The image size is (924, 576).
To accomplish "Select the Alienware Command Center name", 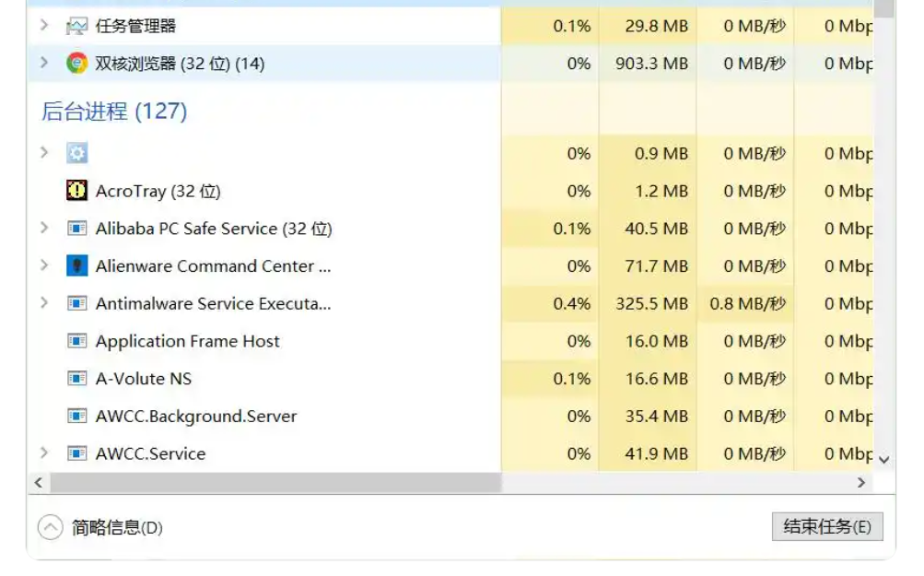I will tap(214, 266).
